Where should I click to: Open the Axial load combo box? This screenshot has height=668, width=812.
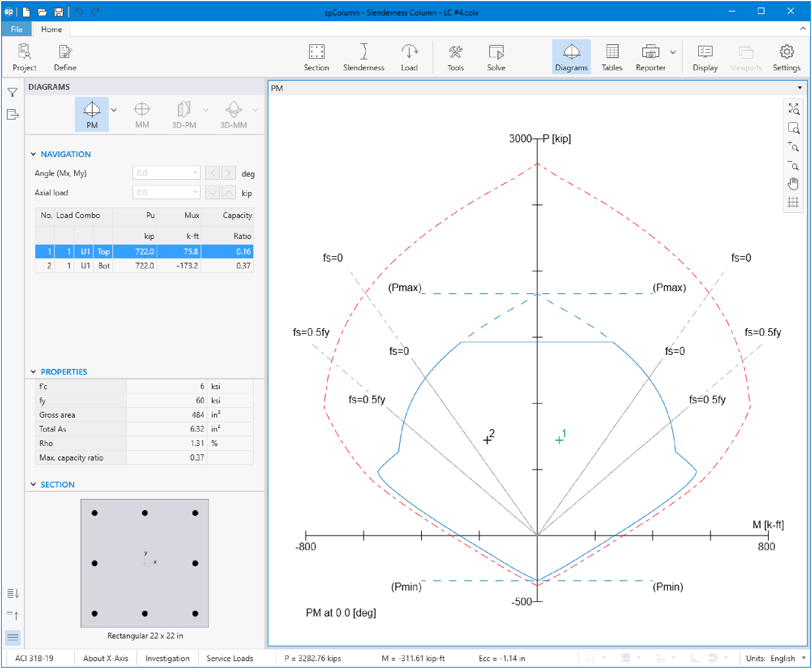(166, 192)
